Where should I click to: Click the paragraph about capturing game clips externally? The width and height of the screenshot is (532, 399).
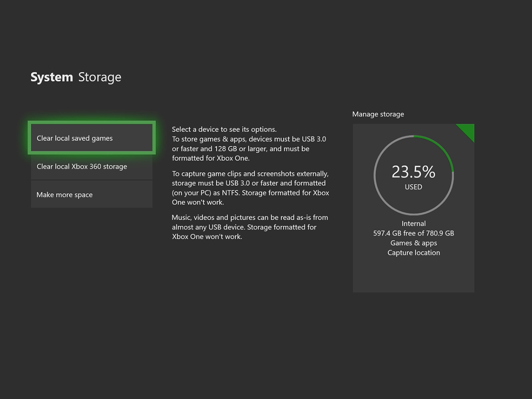[250, 188]
